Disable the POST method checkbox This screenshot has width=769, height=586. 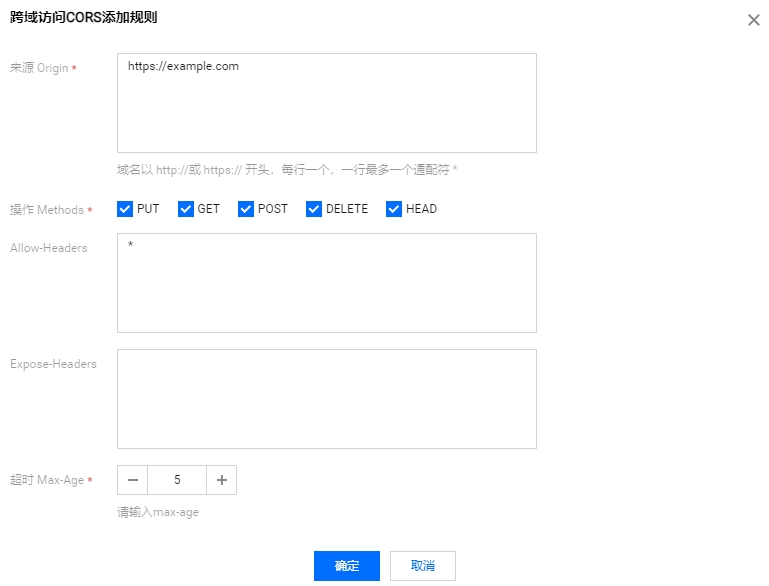(246, 209)
